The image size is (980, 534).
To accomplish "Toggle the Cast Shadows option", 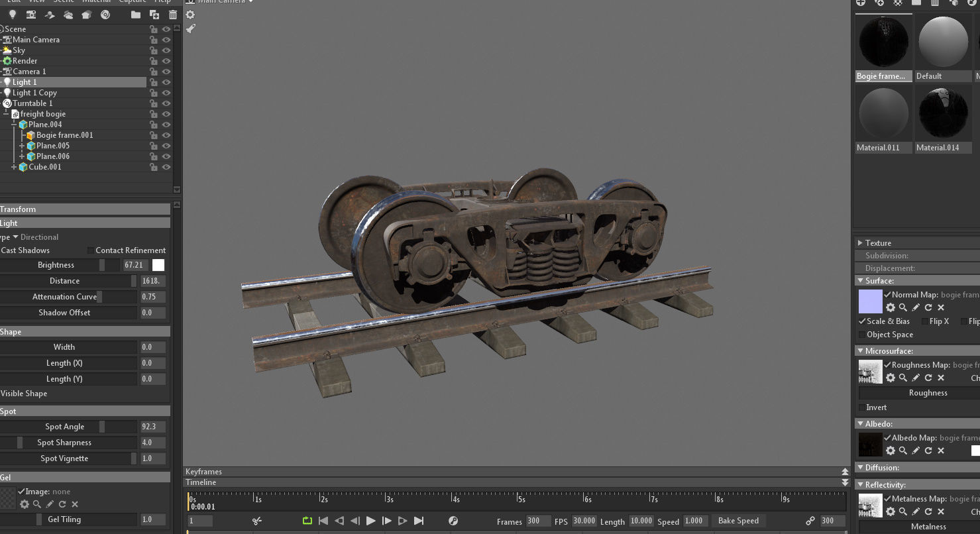I will (26, 250).
